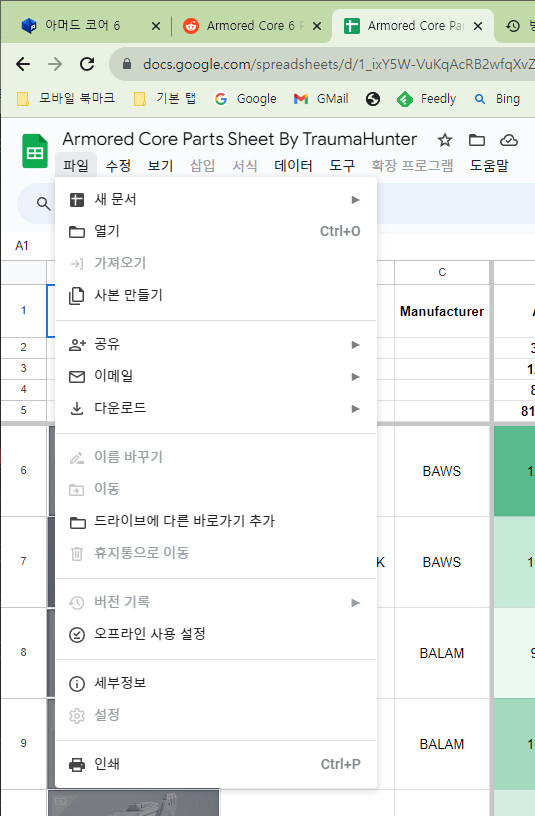Image resolution: width=535 pixels, height=816 pixels.
Task: Open the GMail bookmark
Action: 321,99
